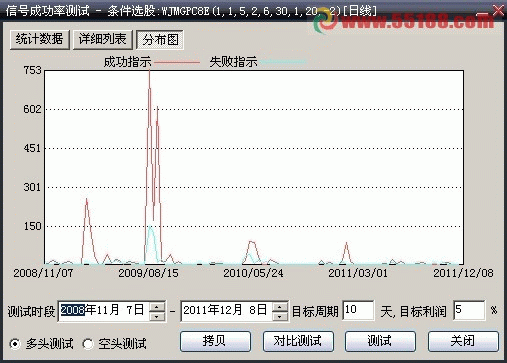507x363 pixels.
Task: Open the 详细列表 tab
Action: pos(103,40)
